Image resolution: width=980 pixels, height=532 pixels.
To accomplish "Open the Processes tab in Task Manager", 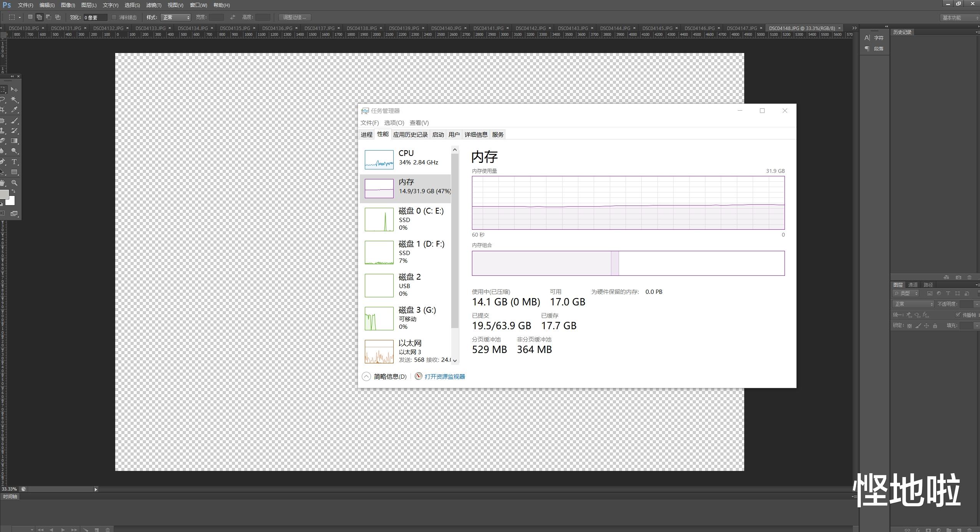I will click(x=366, y=134).
